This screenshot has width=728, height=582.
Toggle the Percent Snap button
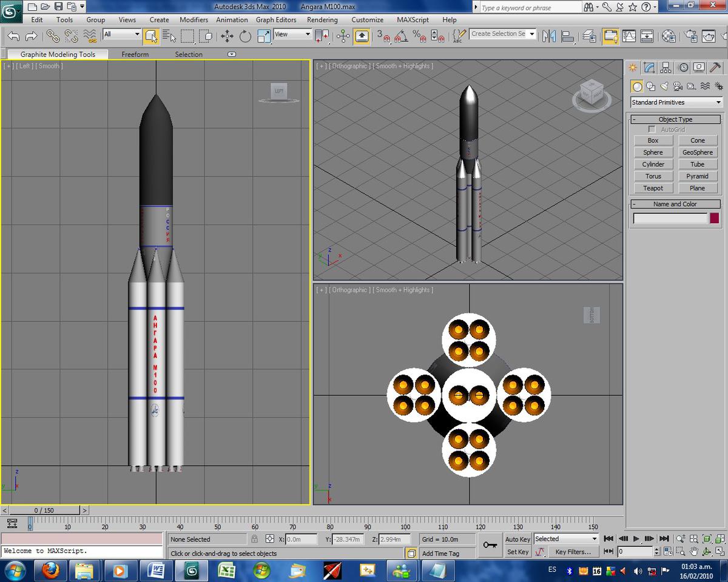click(419, 36)
